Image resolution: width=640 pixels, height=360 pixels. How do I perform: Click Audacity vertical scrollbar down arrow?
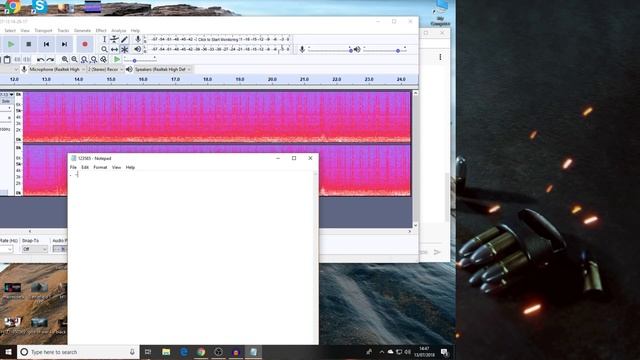tap(415, 225)
